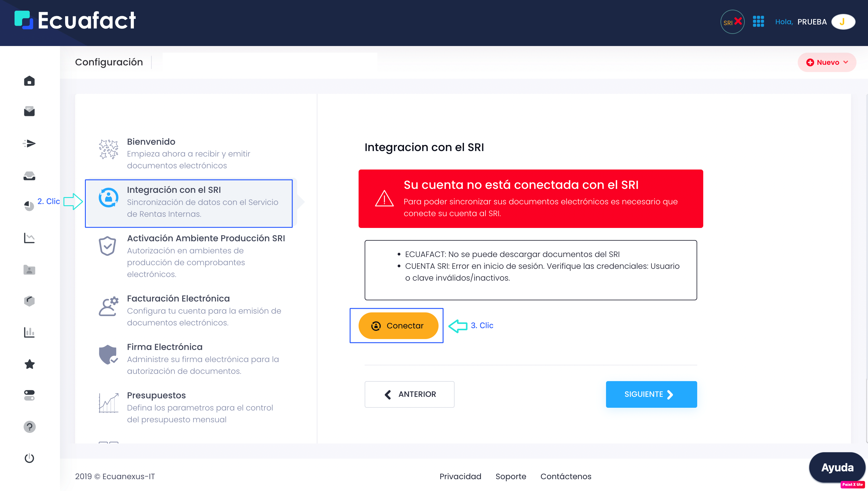Open the pie chart icon in the sidebar
This screenshot has width=868, height=491.
pos(29,206)
